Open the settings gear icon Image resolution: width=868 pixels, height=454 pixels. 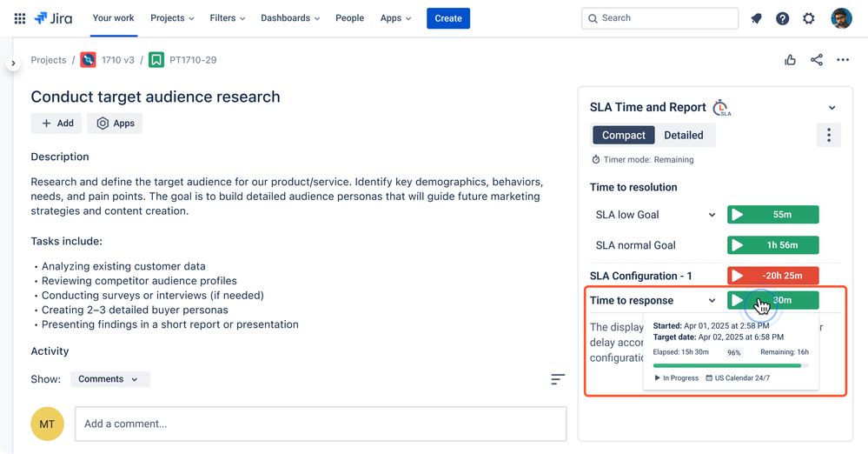pos(809,18)
